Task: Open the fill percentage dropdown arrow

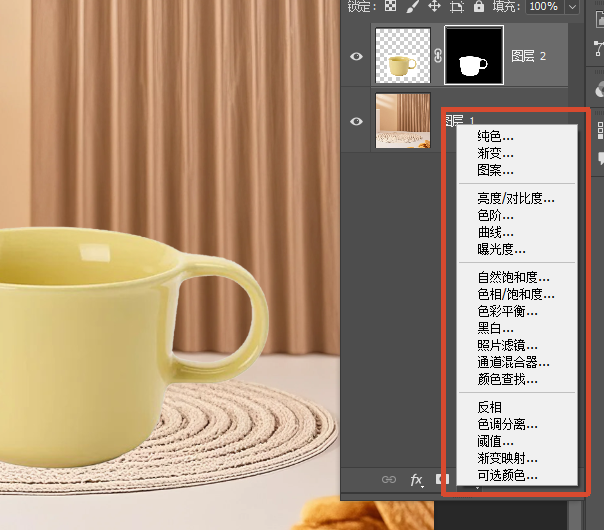Action: point(572,7)
